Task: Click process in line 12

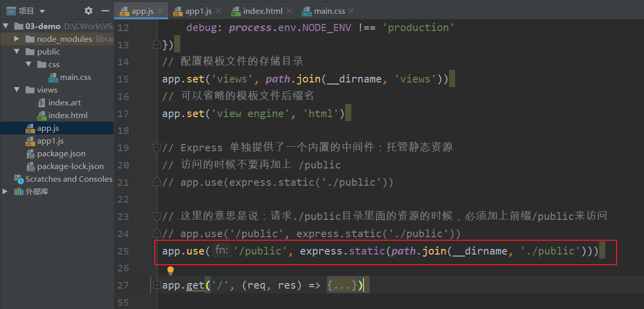Action: pos(250,27)
